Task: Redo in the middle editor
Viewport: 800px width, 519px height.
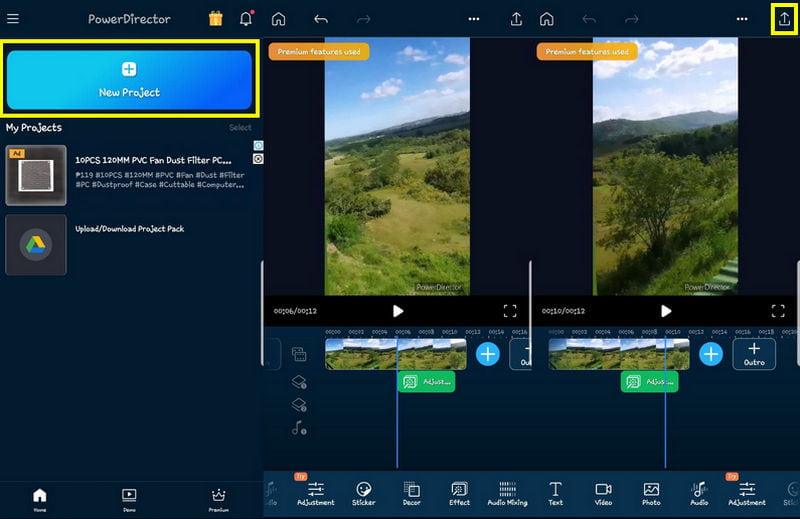Action: point(363,19)
